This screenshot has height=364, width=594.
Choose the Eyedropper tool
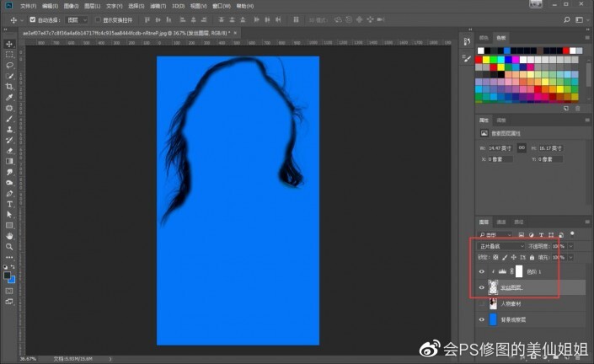pyautogui.click(x=9, y=98)
